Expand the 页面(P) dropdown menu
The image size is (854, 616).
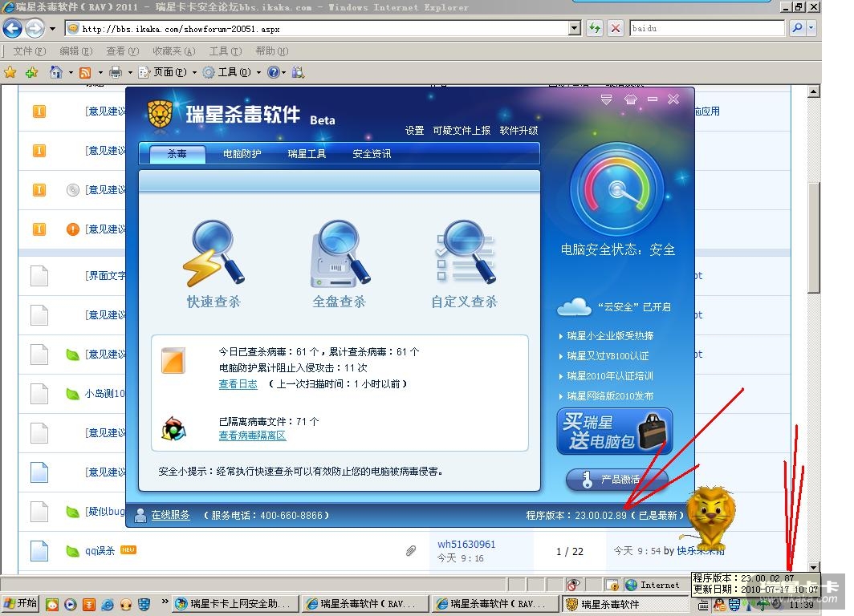(x=194, y=72)
